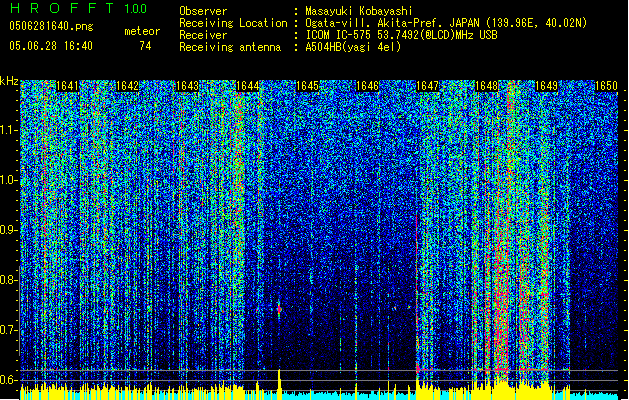The image size is (629, 400).
Task: Click the Receiver label
Action: click(203, 35)
